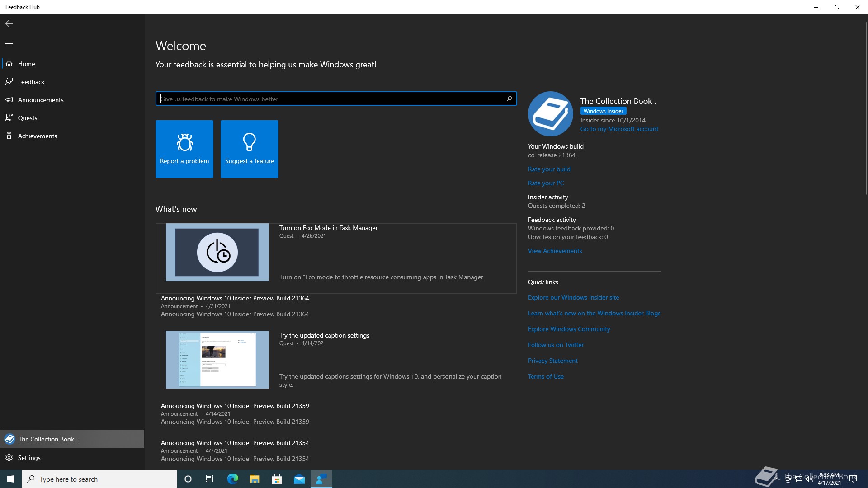Click the Windows Insider badge
This screenshot has height=488, width=868.
[x=603, y=111]
